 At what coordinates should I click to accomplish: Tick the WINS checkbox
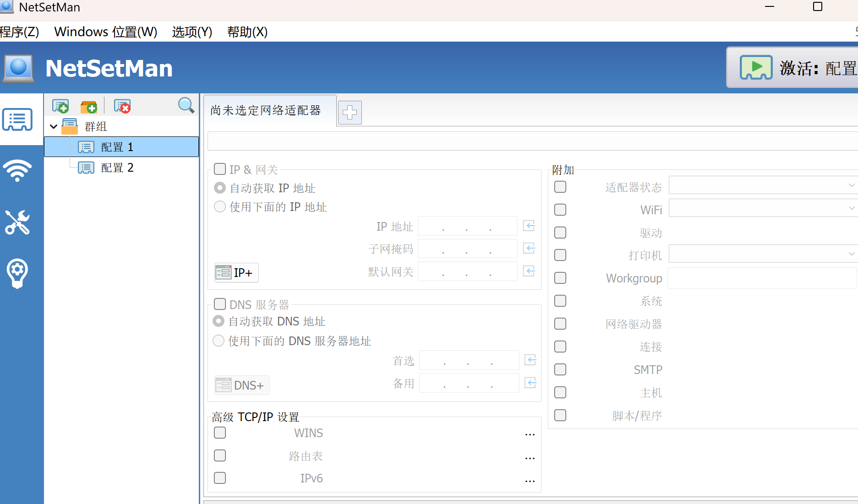pyautogui.click(x=220, y=433)
